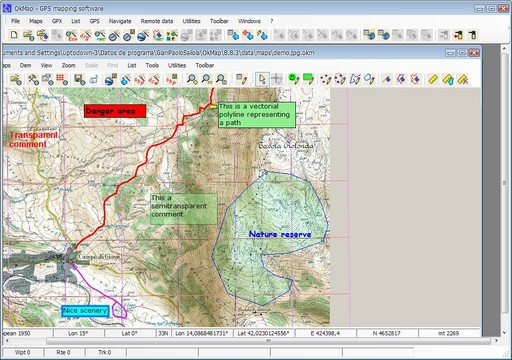
Task: Open the map window Tools menu
Action: [x=152, y=65]
